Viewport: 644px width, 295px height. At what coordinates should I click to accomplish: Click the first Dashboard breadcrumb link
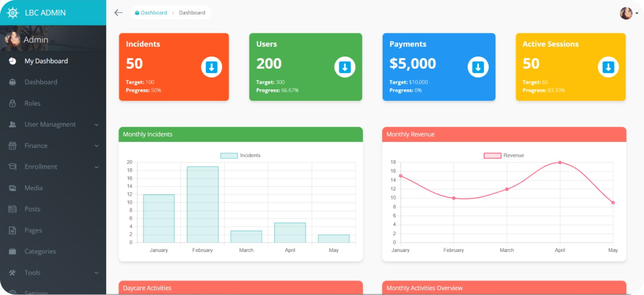pos(153,12)
